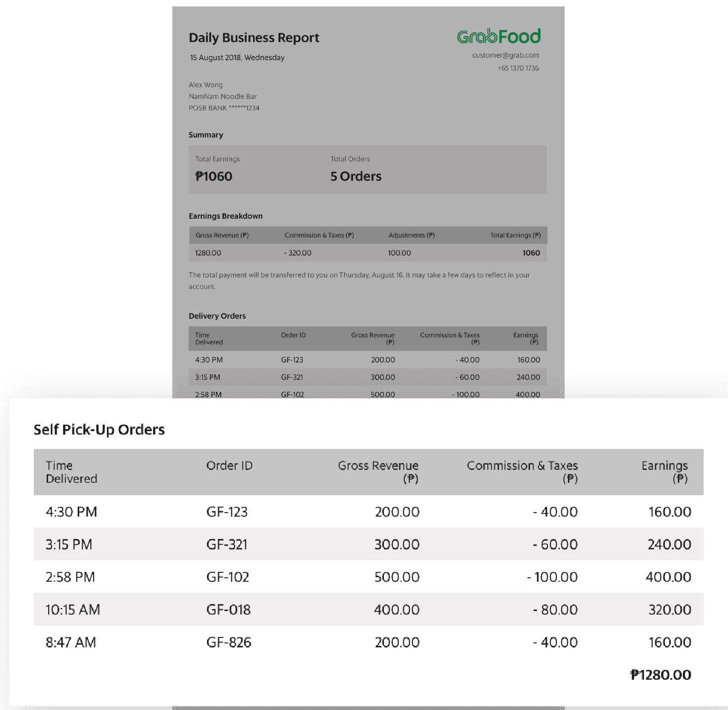Click - 100.00 commission in Self Pick-Up table
The width and height of the screenshot is (728, 710).
click(552, 577)
